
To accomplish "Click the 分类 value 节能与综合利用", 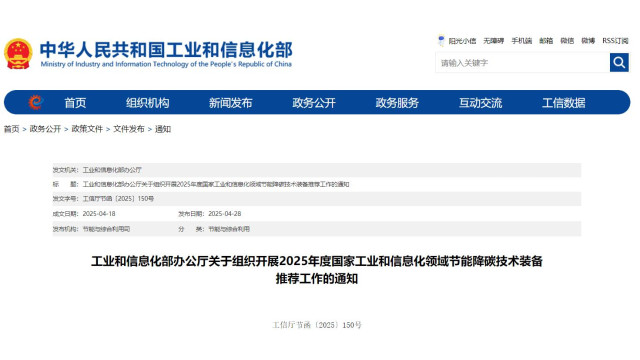I will [x=229, y=229].
